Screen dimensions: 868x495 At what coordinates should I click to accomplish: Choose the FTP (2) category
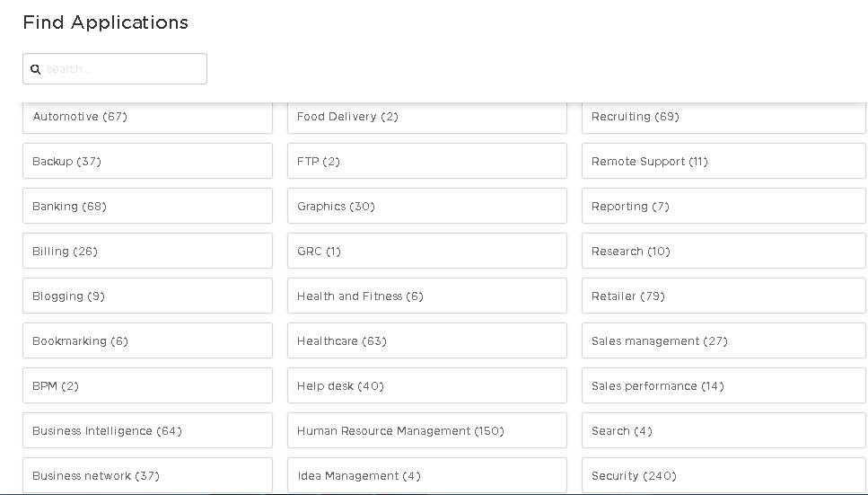click(x=426, y=162)
